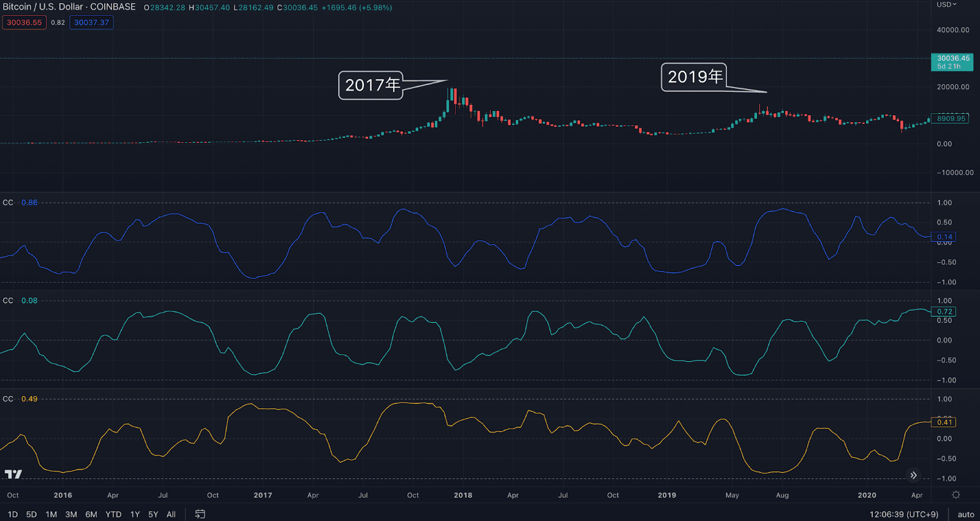
Task: Select the YTD time range
Action: click(x=113, y=514)
